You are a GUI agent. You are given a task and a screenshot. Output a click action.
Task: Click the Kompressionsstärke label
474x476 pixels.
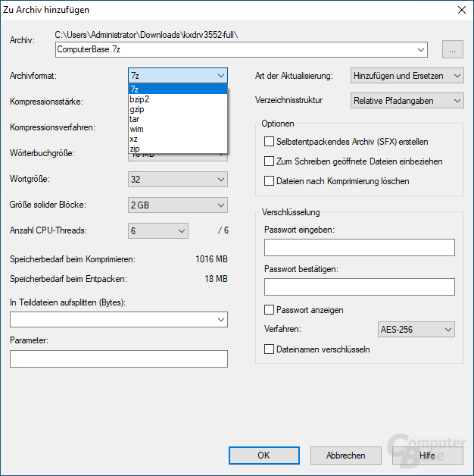[46, 102]
